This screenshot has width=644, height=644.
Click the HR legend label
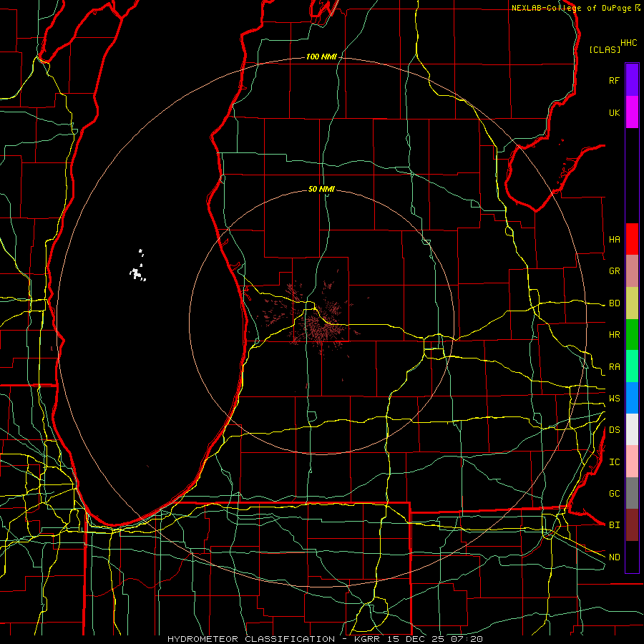(x=614, y=335)
